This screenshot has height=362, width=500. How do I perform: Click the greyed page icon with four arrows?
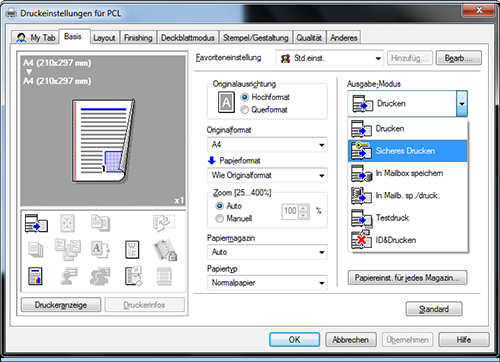coord(67,223)
